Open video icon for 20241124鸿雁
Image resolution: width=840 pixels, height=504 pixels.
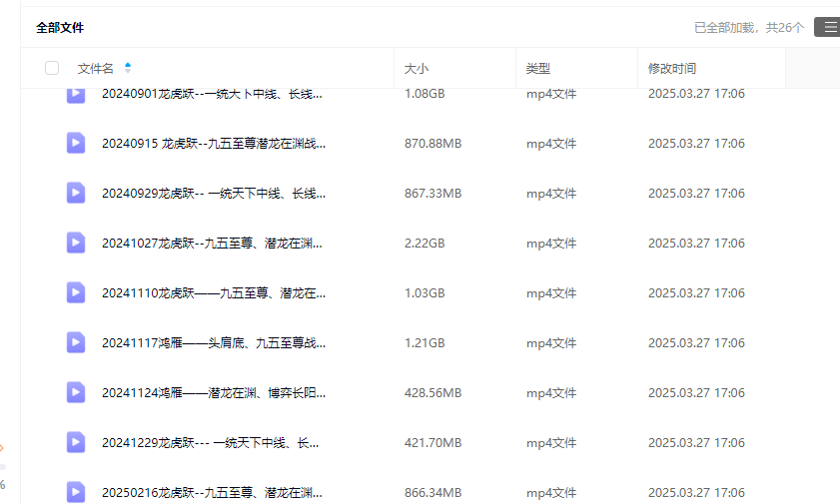point(76,392)
